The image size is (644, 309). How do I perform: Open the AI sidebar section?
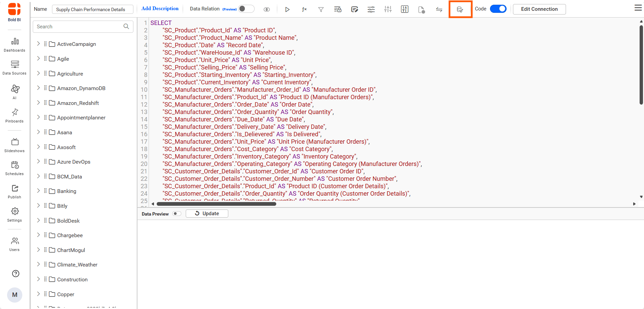[15, 92]
